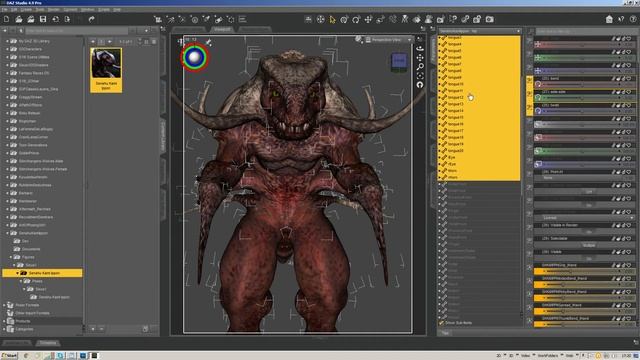This screenshot has height=360, width=640.
Task: Open the Create menu
Action: click(x=26, y=9)
